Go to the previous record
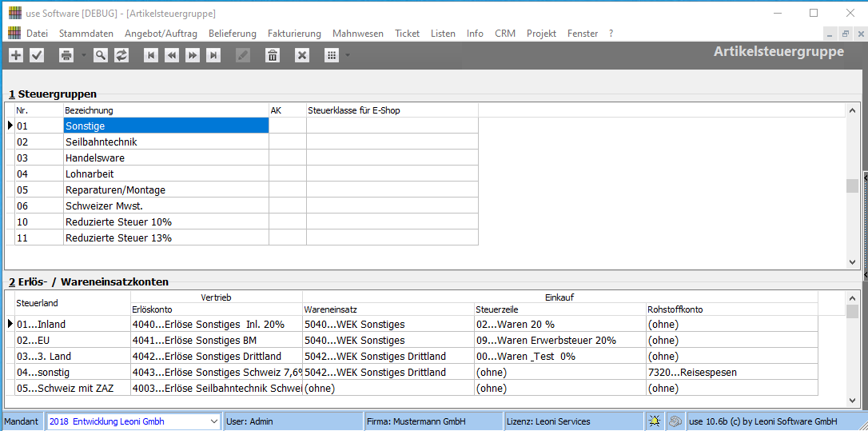The width and height of the screenshot is (868, 431). point(172,55)
